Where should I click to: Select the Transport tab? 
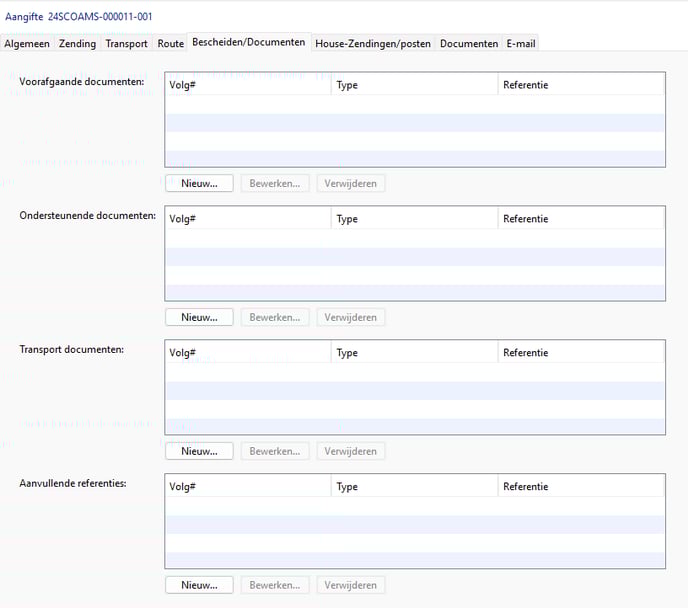click(x=126, y=43)
